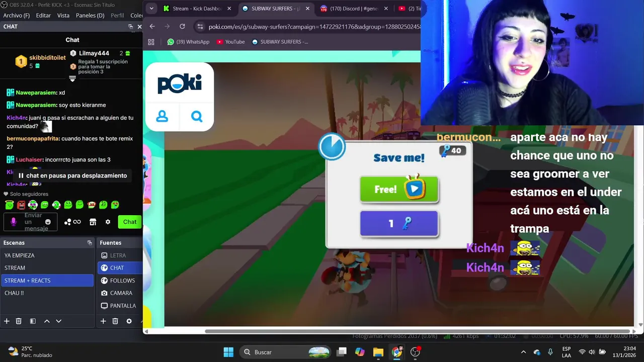Close the SUBWAY SURFERS browser tab
Viewport: 644px width, 362px height.
(x=307, y=9)
